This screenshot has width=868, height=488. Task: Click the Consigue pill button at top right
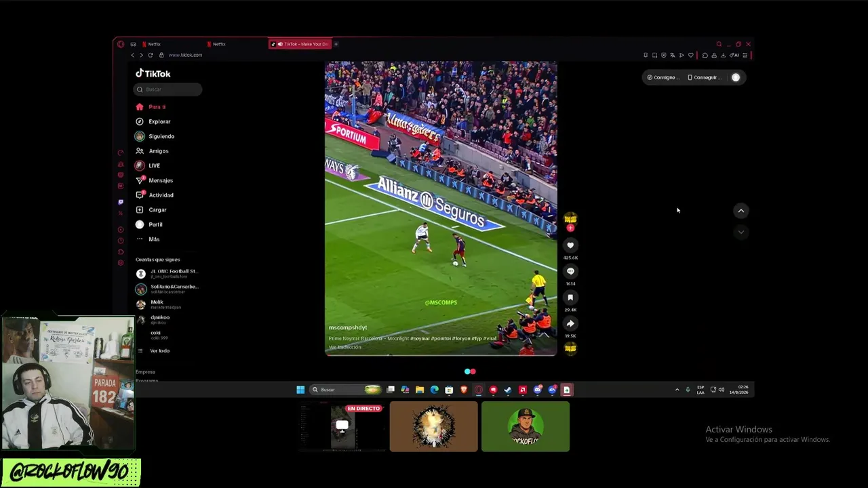click(663, 77)
